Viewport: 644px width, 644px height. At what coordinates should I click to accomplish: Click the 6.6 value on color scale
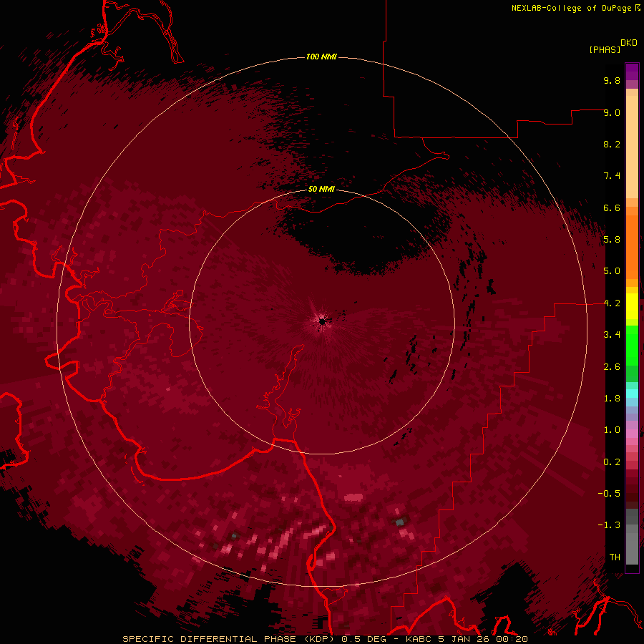612,208
